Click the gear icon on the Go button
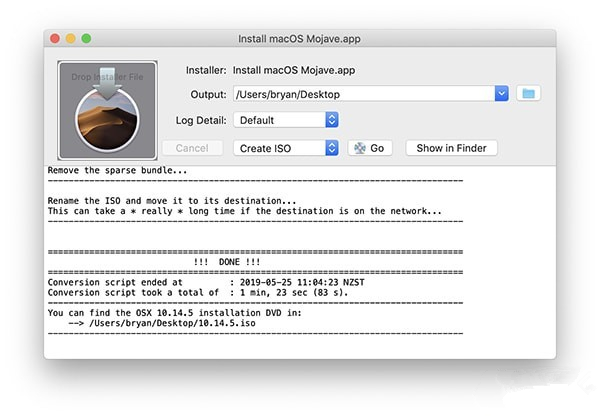Screen dimensions: 600x417 [x=357, y=148]
